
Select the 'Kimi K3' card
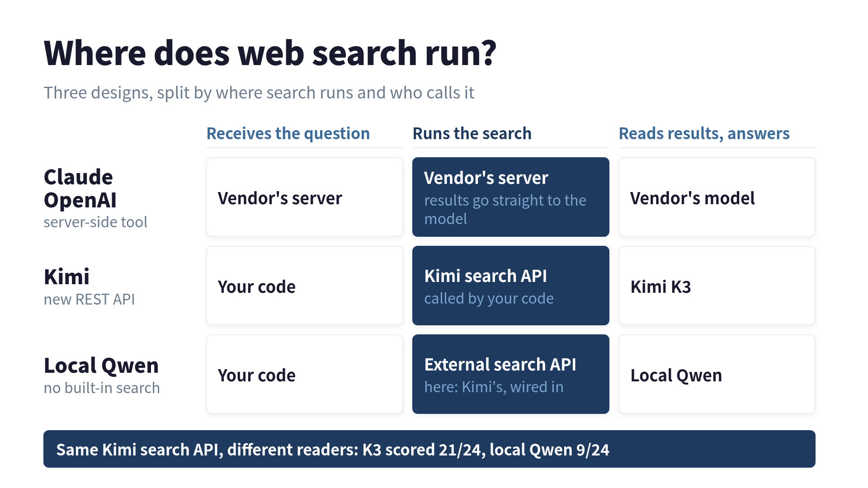(x=717, y=286)
